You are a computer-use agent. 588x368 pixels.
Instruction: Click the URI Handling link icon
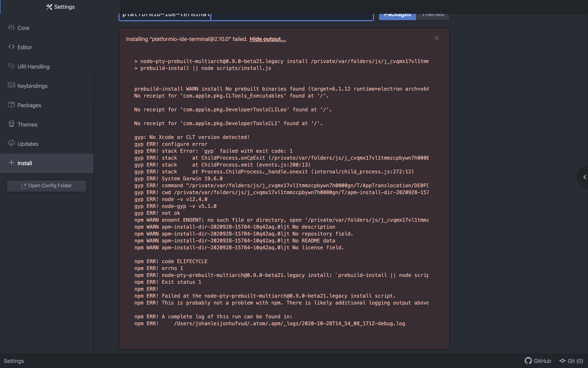tap(11, 66)
